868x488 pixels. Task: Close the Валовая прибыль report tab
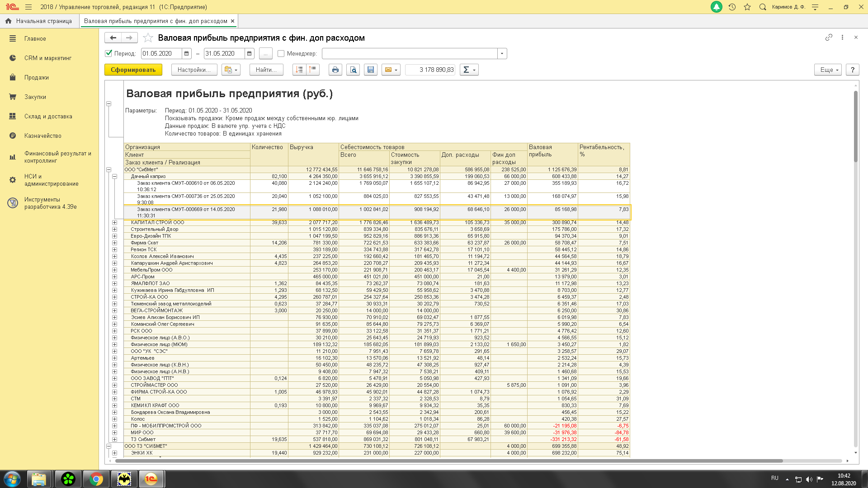[233, 21]
